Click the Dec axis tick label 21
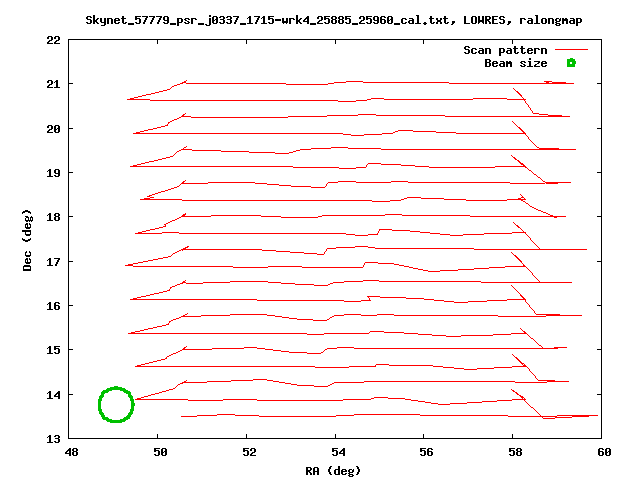Image resolution: width=640 pixels, height=480 pixels. click(x=53, y=84)
